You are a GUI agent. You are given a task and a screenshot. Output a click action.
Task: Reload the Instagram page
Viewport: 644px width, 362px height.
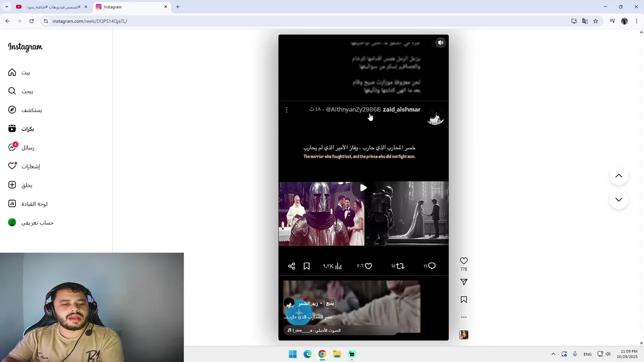click(31, 21)
